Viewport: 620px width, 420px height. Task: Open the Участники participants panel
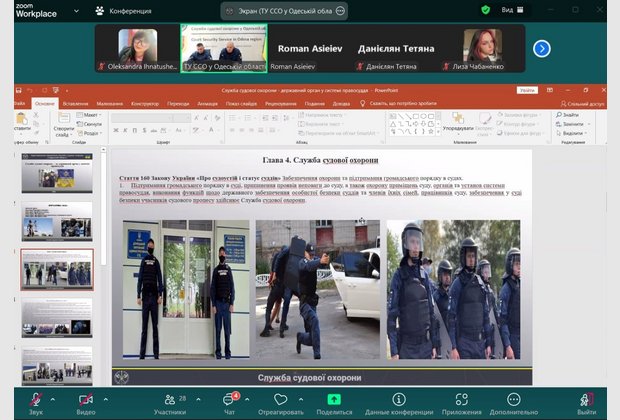(x=168, y=399)
